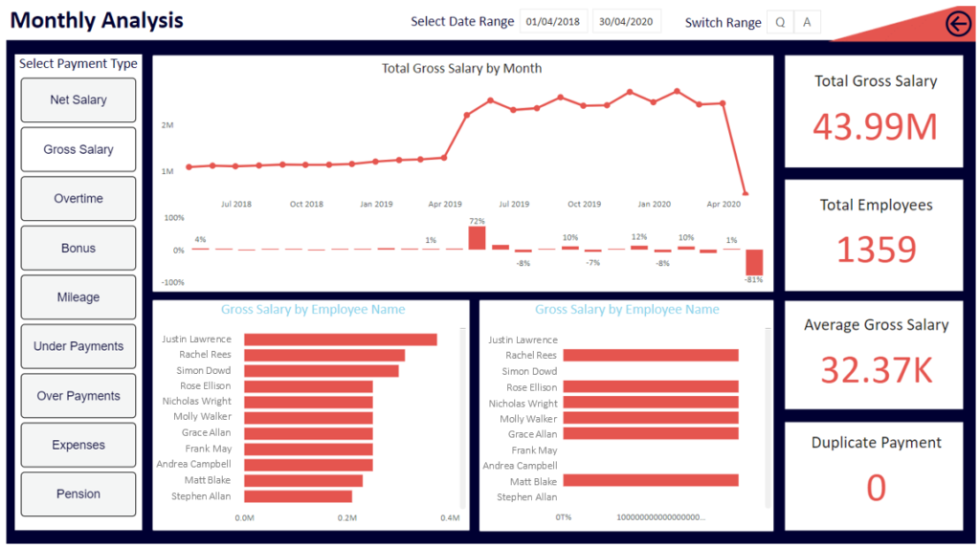Show Over Payments data
980x548 pixels.
[x=78, y=396]
